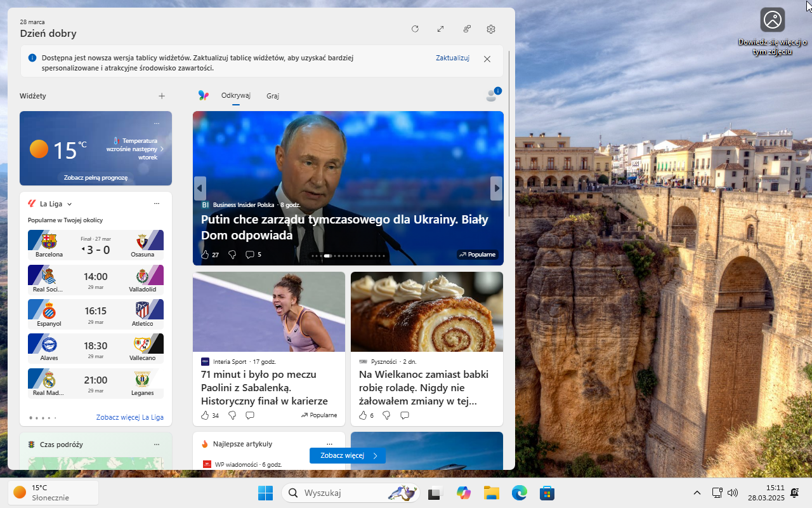
Task: Switch to the Graj tab
Action: (x=273, y=96)
